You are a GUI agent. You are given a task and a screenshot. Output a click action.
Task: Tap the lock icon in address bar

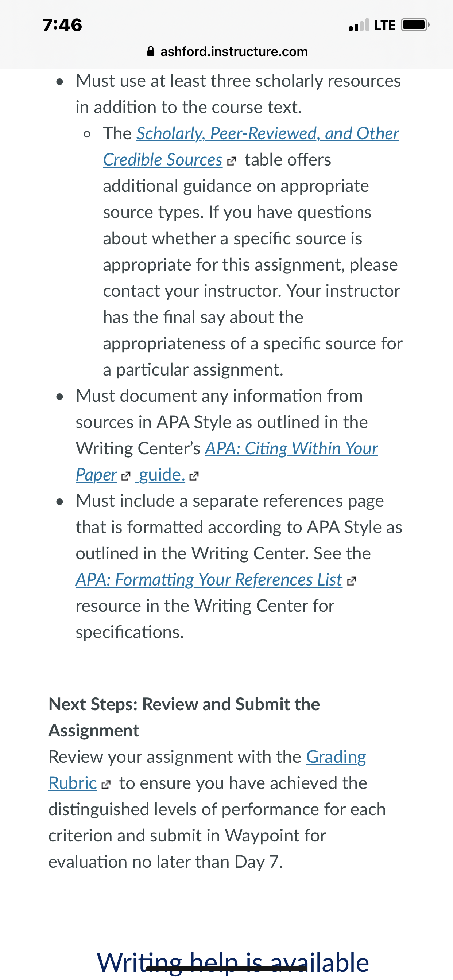pos(151,51)
